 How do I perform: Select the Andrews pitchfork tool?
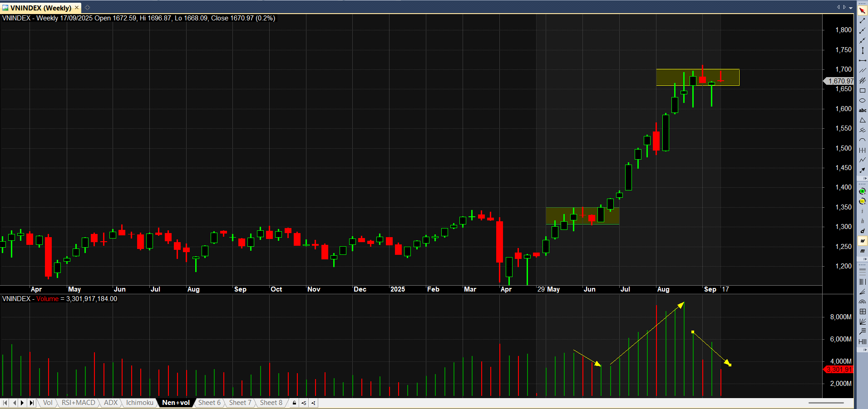click(863, 130)
